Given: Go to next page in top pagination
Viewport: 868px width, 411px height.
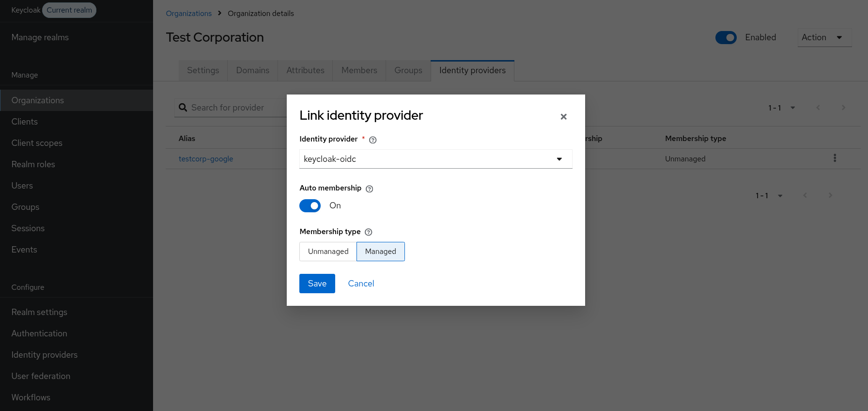Looking at the screenshot, I should click(843, 108).
